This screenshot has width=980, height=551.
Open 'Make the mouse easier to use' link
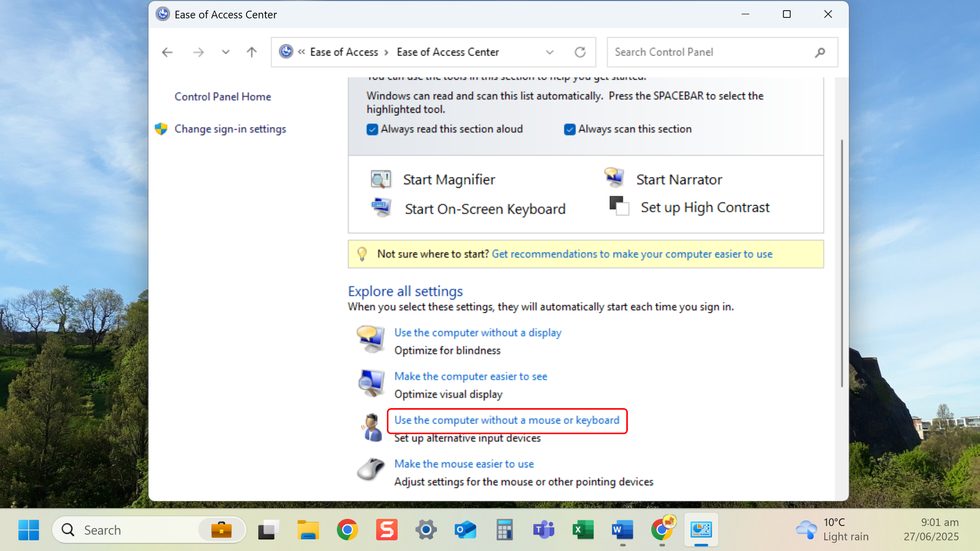(x=464, y=464)
